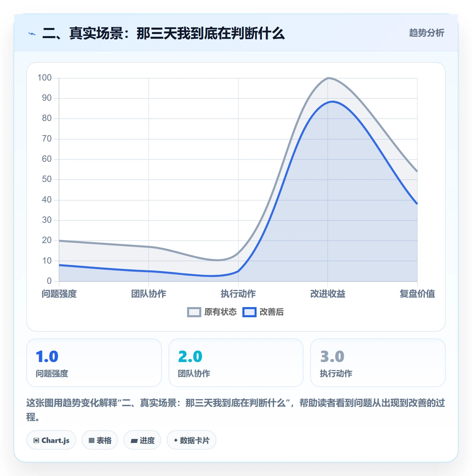Click the 原有状态 legend label
The image size is (472, 476).
click(x=220, y=312)
